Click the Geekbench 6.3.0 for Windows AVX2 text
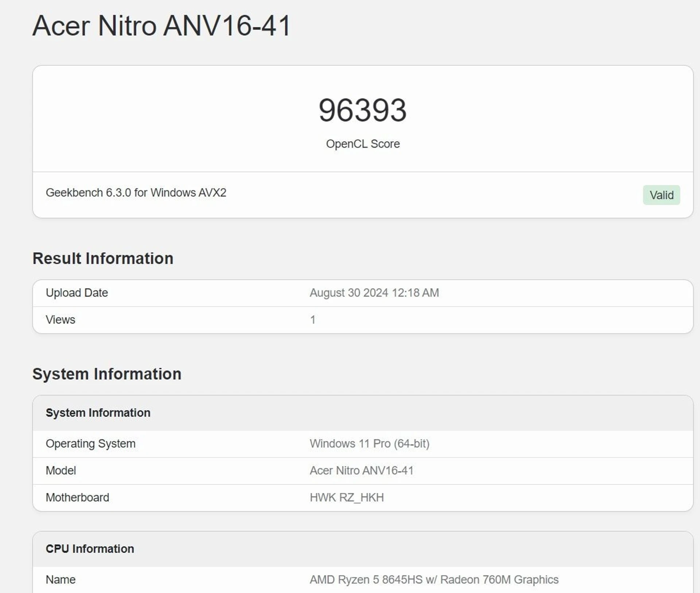Screen dimensions: 700x593 tap(136, 193)
